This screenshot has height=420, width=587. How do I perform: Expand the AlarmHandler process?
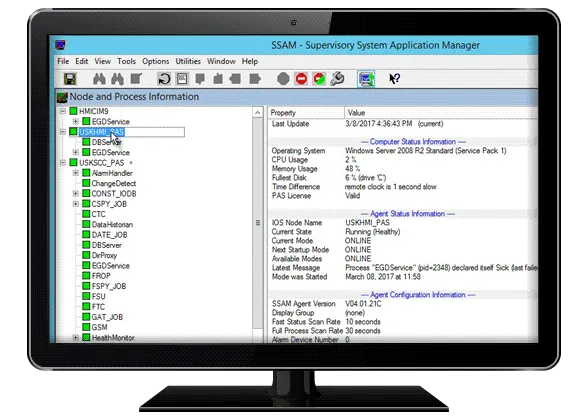76,173
